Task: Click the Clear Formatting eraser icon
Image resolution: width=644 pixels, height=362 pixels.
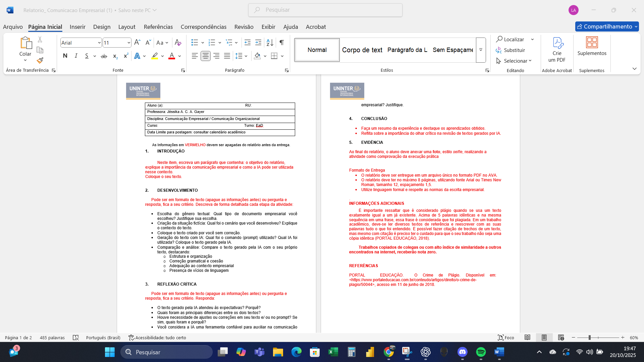Action: 178,43
